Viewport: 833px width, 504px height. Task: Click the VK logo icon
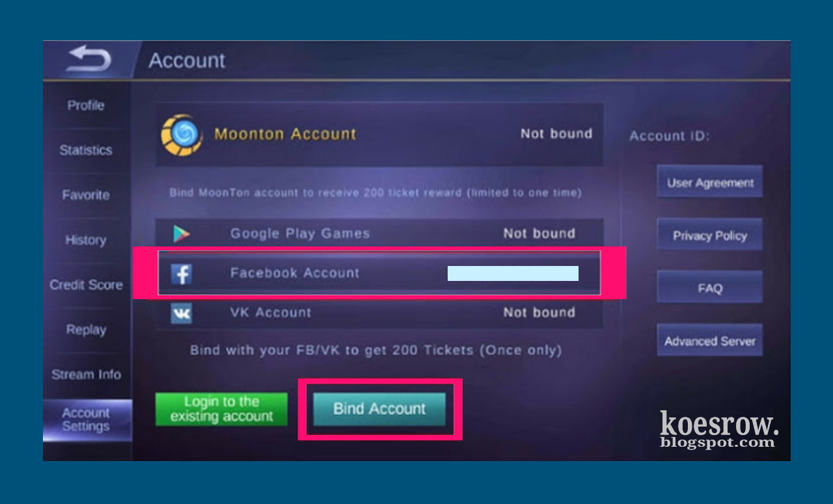pyautogui.click(x=181, y=313)
